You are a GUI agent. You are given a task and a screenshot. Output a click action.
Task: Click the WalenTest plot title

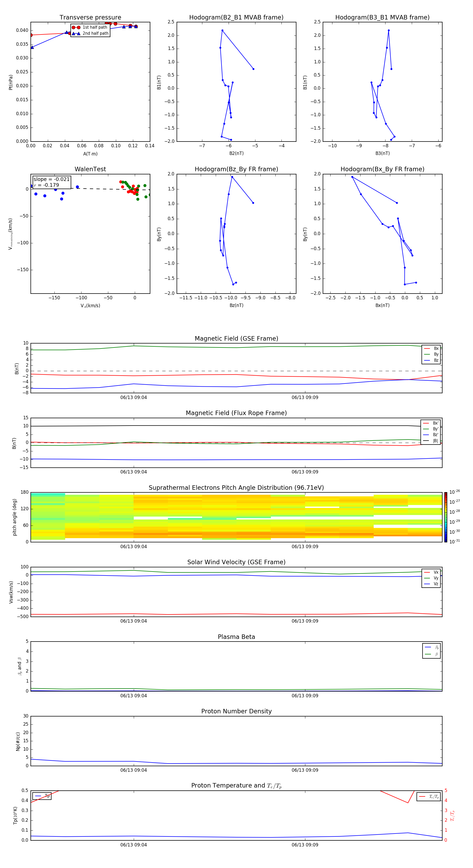[x=90, y=169]
